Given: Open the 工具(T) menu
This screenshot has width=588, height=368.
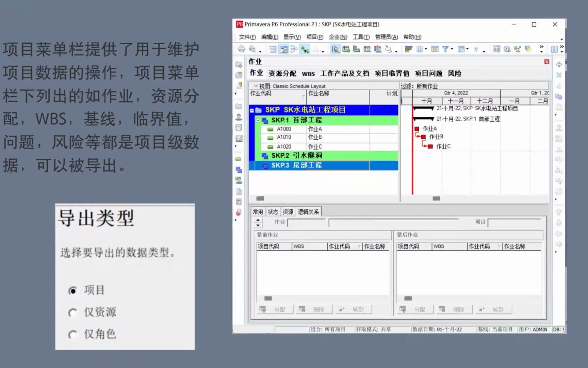Looking at the screenshot, I should click(x=361, y=37).
